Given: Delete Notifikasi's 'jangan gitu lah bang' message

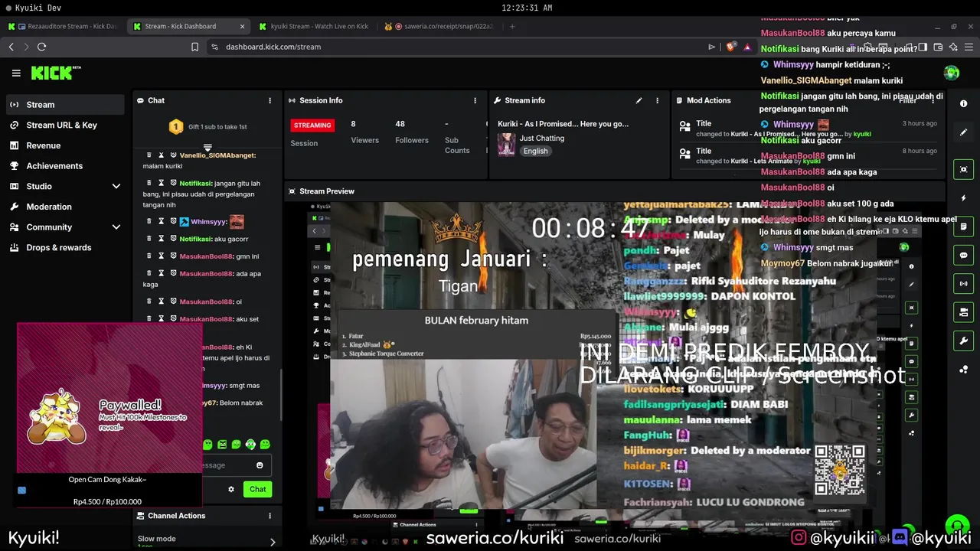Looking at the screenshot, I should 149,183.
